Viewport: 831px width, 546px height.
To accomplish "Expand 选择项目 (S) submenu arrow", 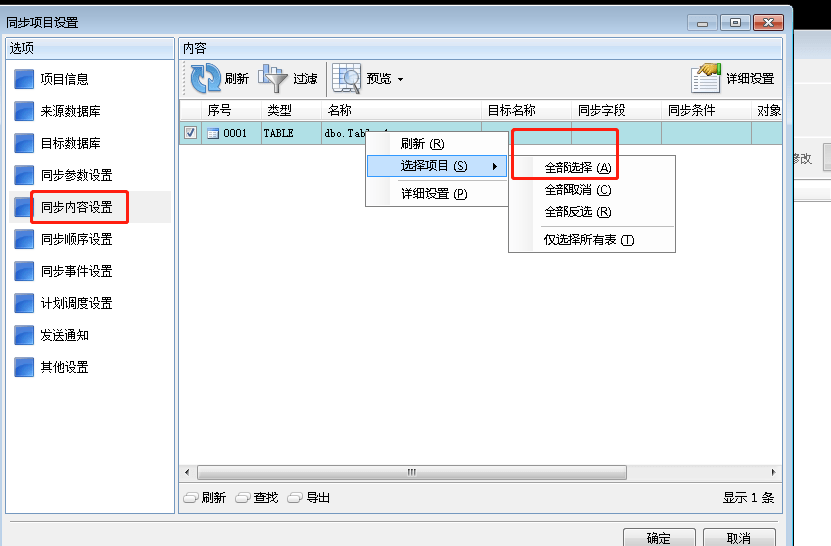I will coord(495,166).
